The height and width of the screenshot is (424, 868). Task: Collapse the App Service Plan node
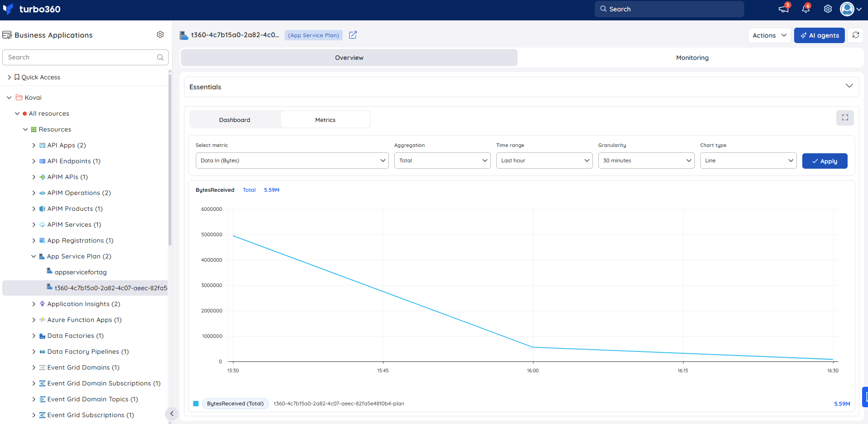click(34, 256)
